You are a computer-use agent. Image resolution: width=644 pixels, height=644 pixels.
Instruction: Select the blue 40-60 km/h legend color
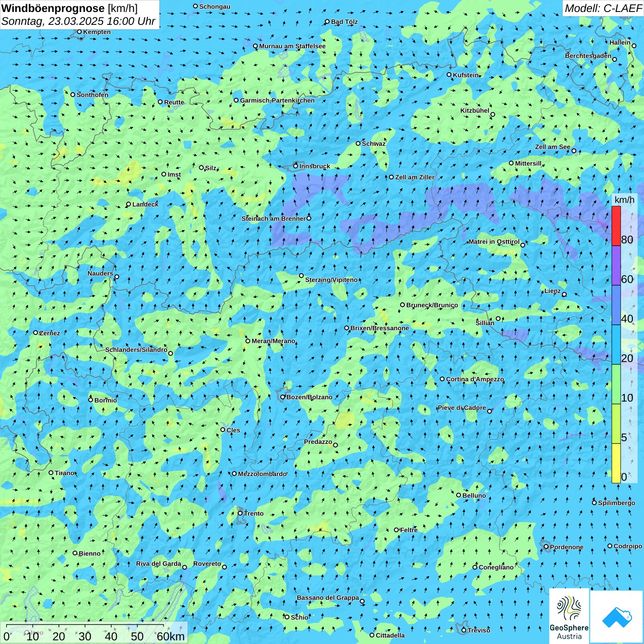pyautogui.click(x=616, y=305)
